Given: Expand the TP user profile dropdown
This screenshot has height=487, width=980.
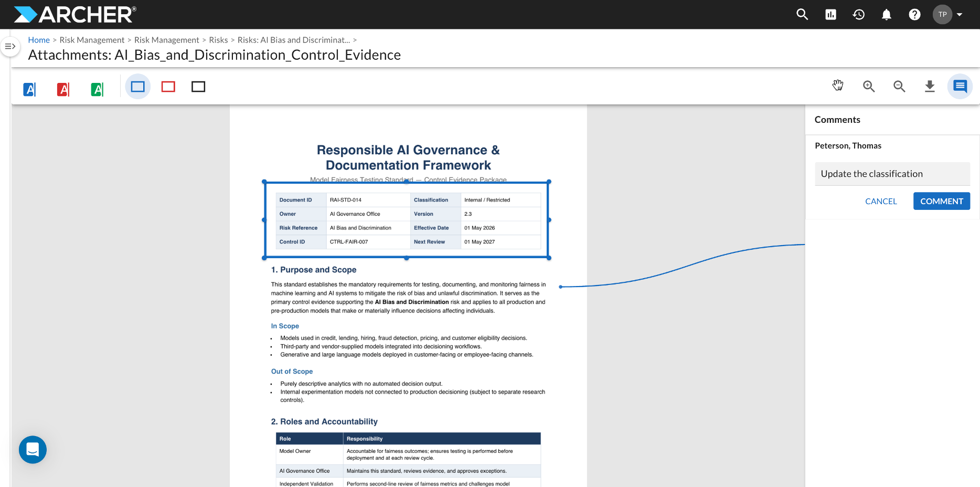Looking at the screenshot, I should click(949, 14).
